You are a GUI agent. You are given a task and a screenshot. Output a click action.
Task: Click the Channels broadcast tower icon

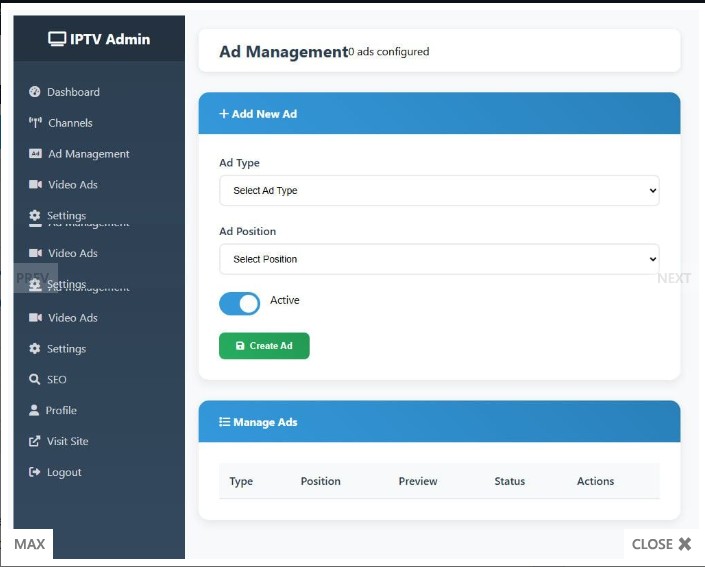(35, 123)
